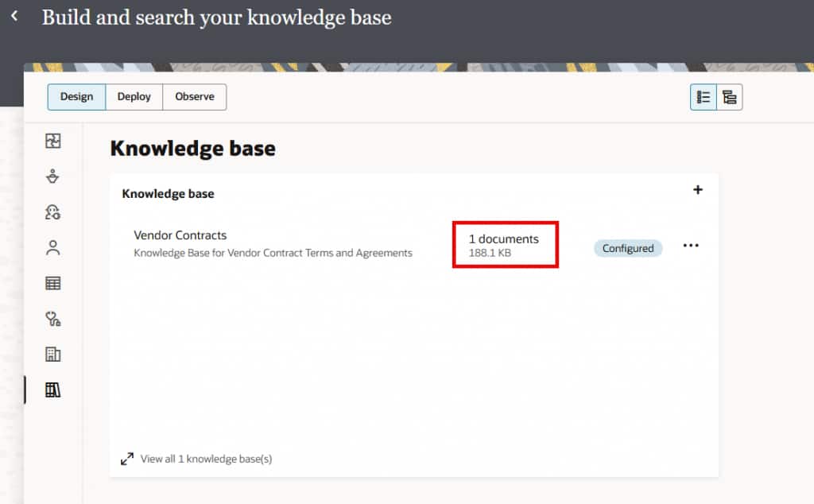
Task: Open the Vendor Contracts knowledge base
Action: coord(180,235)
